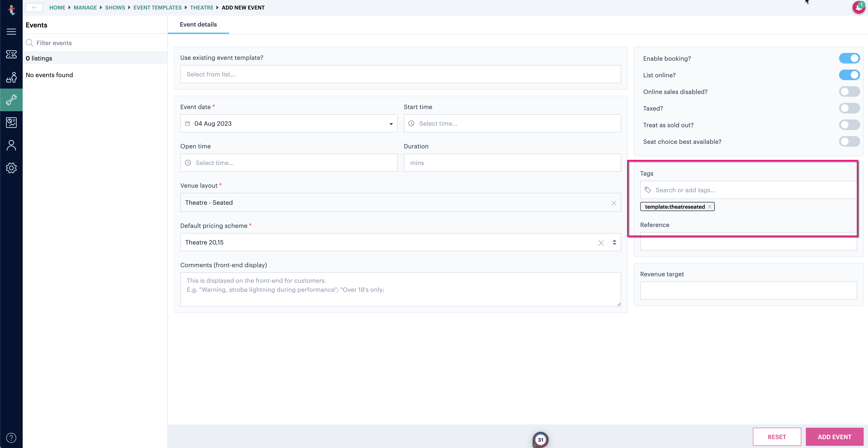Open notifications bell with badge
This screenshot has height=448, width=868.
pyautogui.click(x=858, y=7)
